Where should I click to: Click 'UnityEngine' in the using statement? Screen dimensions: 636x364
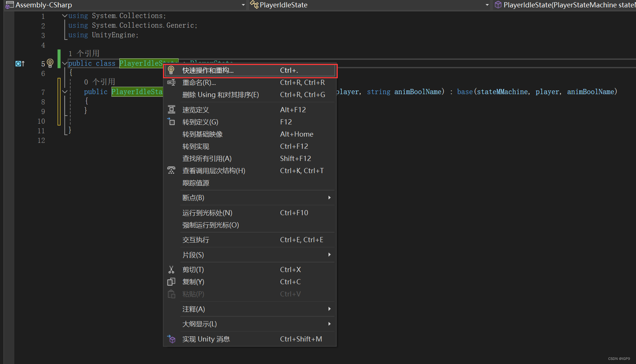[x=113, y=35]
